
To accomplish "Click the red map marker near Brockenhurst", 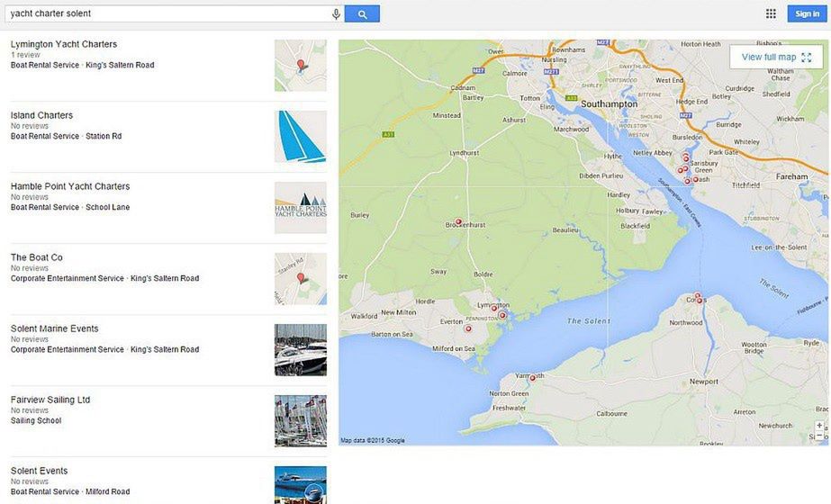I will tap(458, 221).
